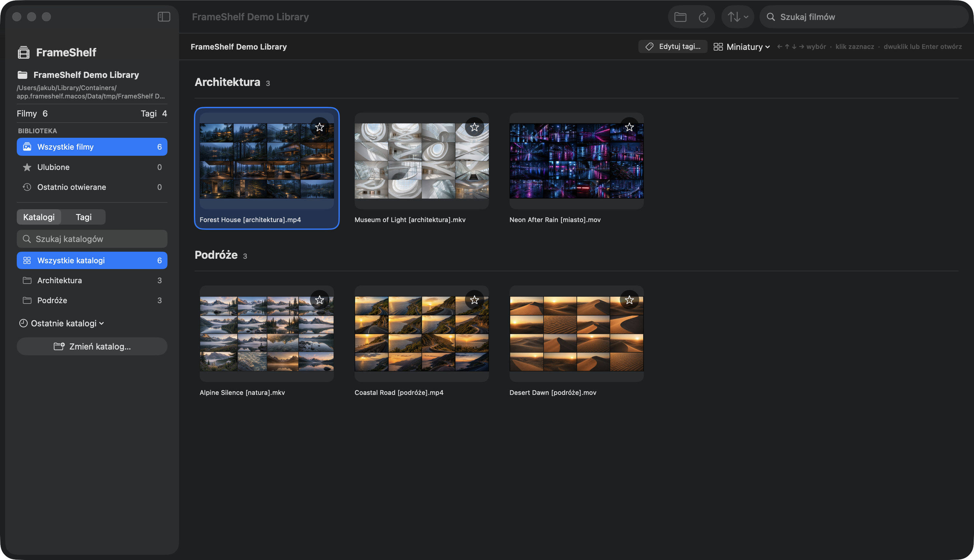The height and width of the screenshot is (560, 974).
Task: Click the FrameShelf film-strip logo icon
Action: pos(24,52)
